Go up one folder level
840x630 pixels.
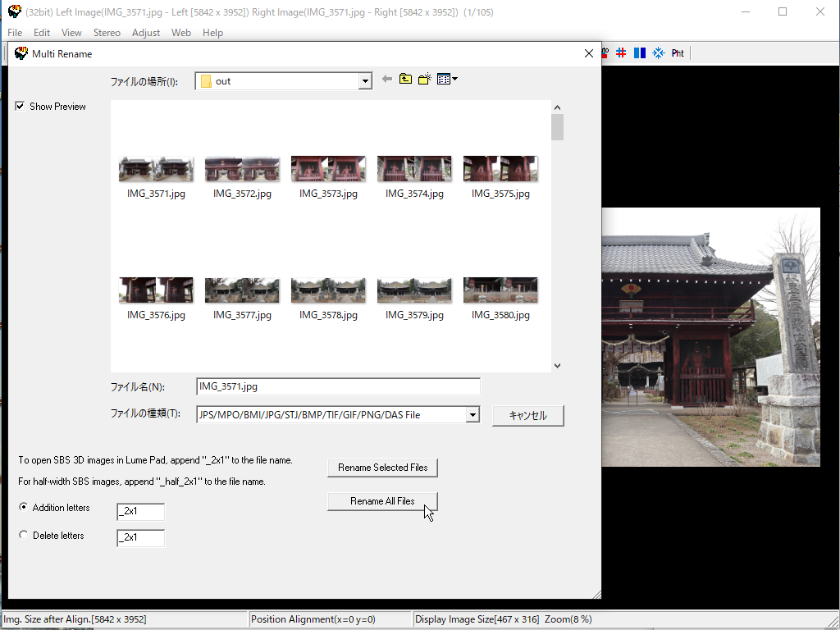405,80
